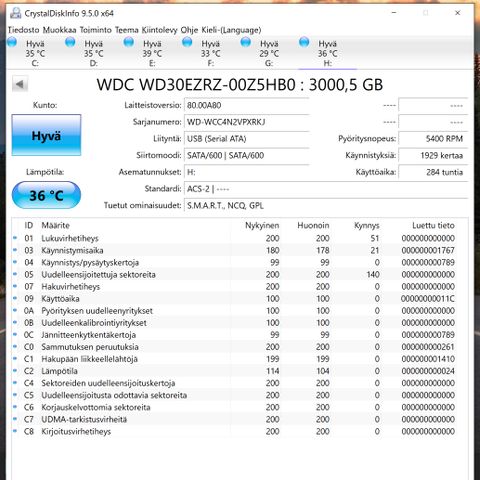Click the Standardi field ACS-2

pos(326,189)
